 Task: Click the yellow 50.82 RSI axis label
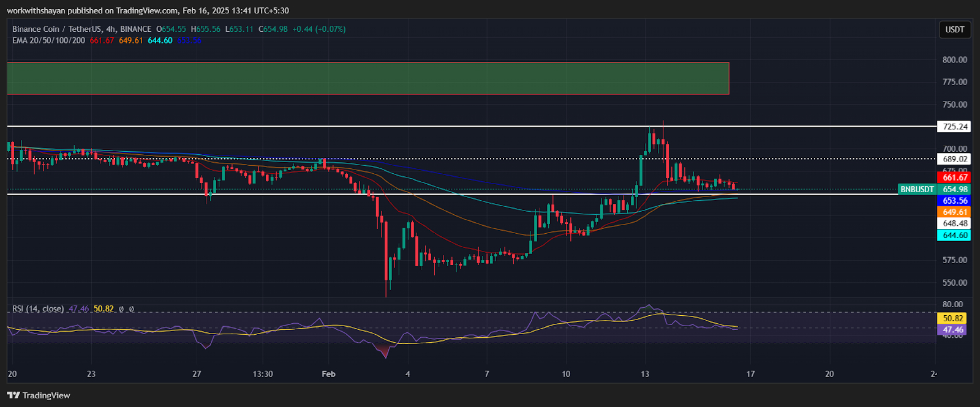click(953, 318)
